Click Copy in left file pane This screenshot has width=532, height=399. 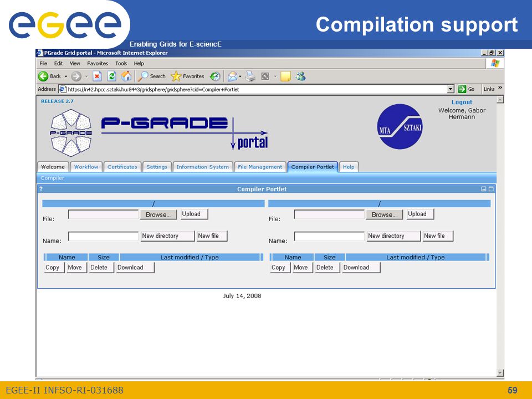(x=54, y=267)
